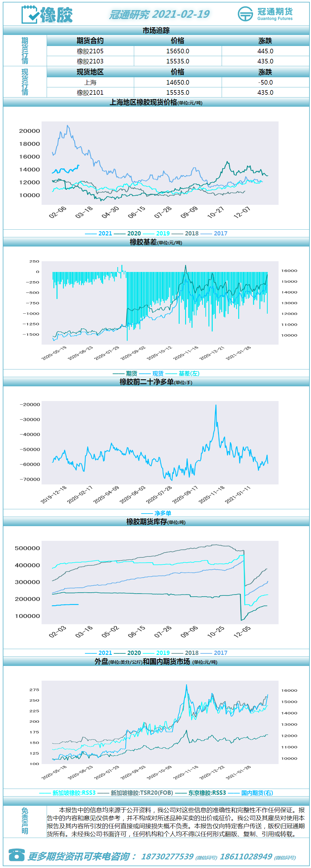Screen dimensions: 311x868
Task: Toggle the 国内期货(右) legend entry
Action: point(251,793)
